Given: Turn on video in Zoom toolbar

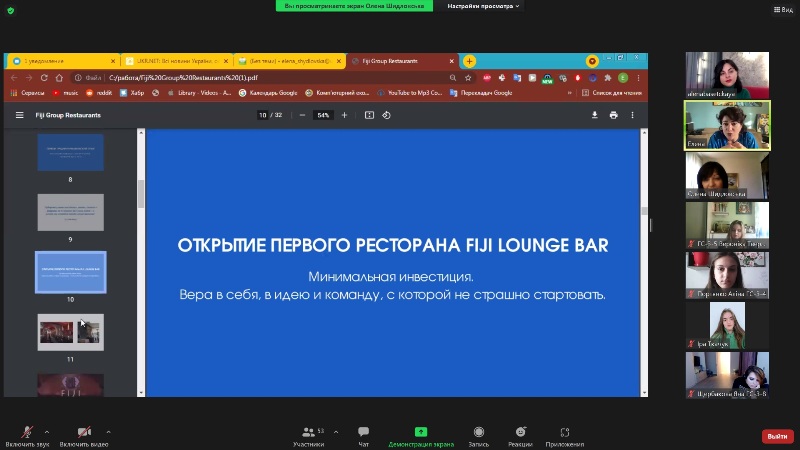Looking at the screenshot, I should [x=84, y=437].
